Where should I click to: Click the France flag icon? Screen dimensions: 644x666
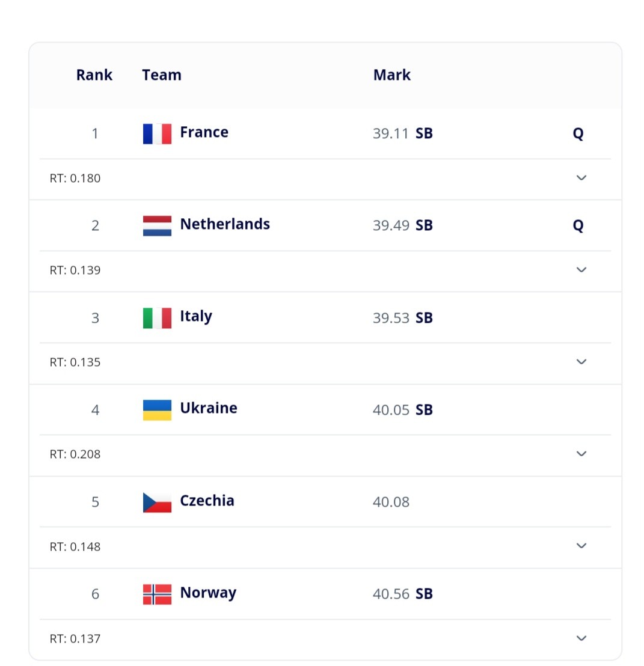click(157, 134)
